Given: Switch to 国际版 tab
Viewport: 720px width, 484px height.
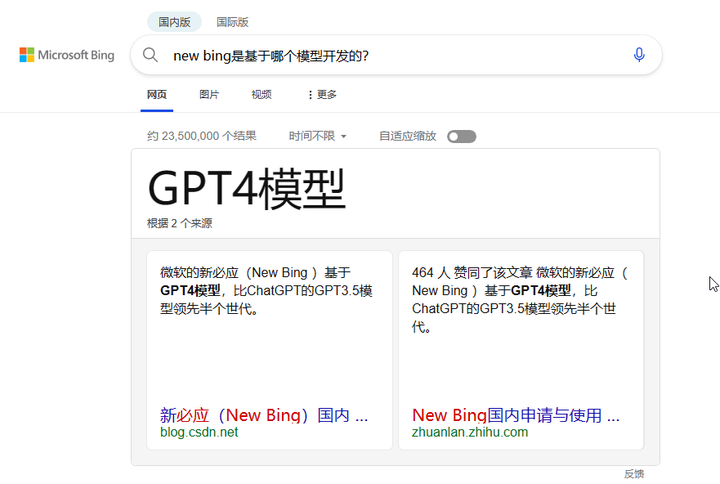Looking at the screenshot, I should (x=232, y=22).
